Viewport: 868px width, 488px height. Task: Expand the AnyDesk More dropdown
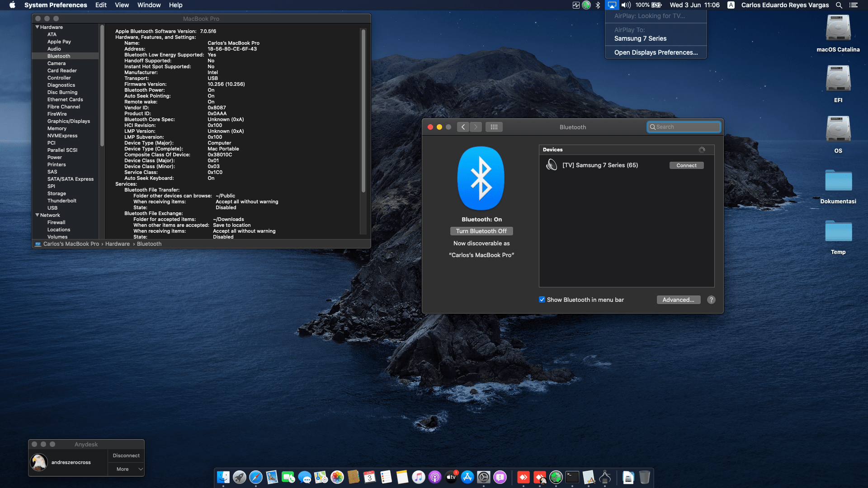tap(126, 469)
